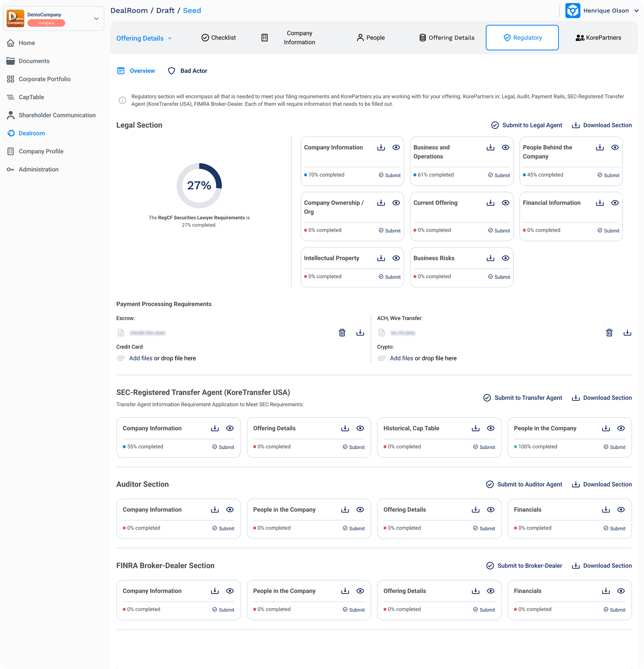Open Administration in the sidebar
This screenshot has height=669, width=644.
click(33, 169)
